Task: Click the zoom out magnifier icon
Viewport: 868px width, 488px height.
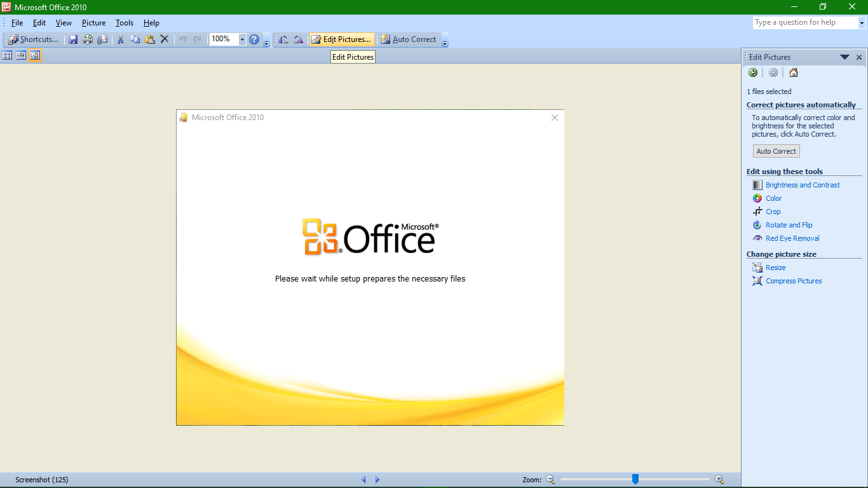Action: click(550, 480)
